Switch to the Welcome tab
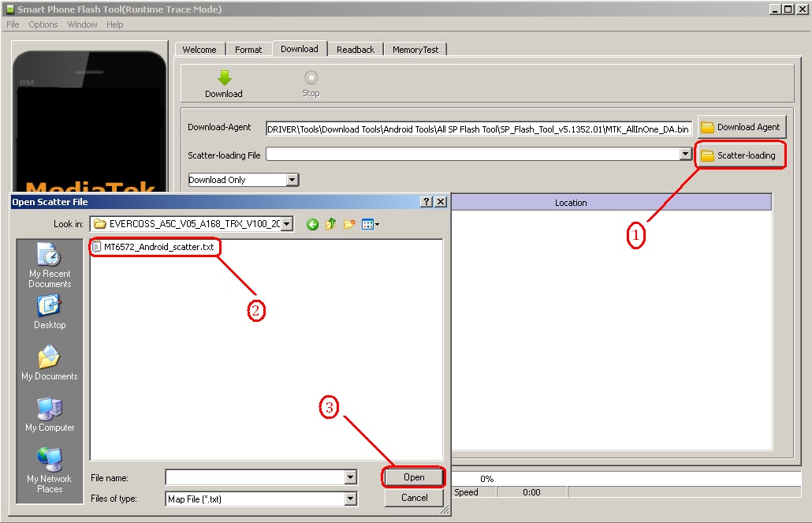The width and height of the screenshot is (812, 523). pos(199,49)
